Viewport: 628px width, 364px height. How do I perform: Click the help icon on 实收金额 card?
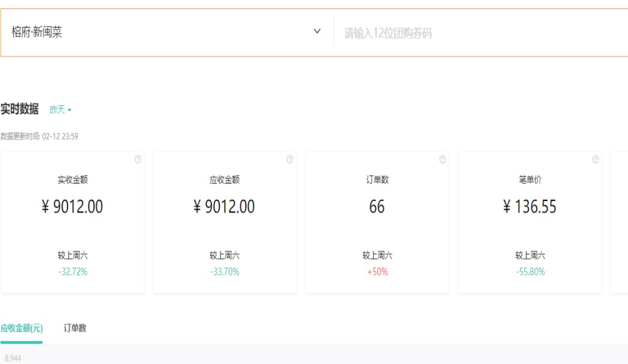point(138,159)
